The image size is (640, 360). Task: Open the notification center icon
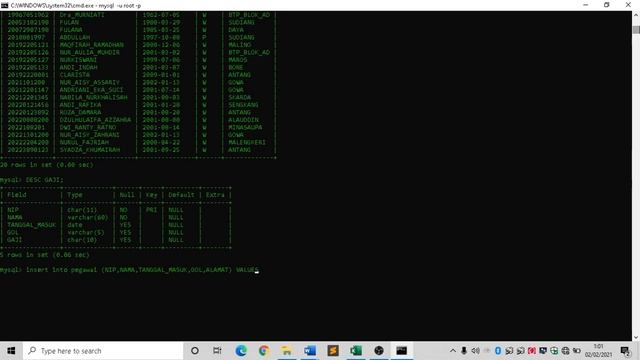click(625, 351)
